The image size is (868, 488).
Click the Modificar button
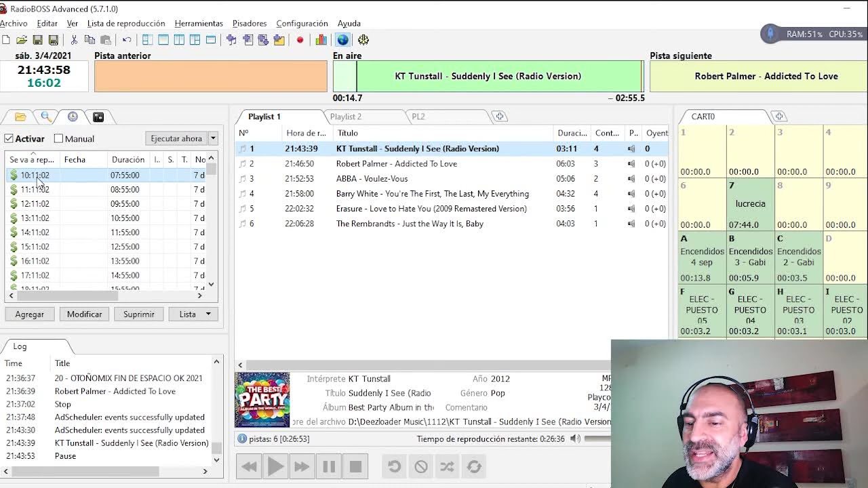pyautogui.click(x=84, y=314)
